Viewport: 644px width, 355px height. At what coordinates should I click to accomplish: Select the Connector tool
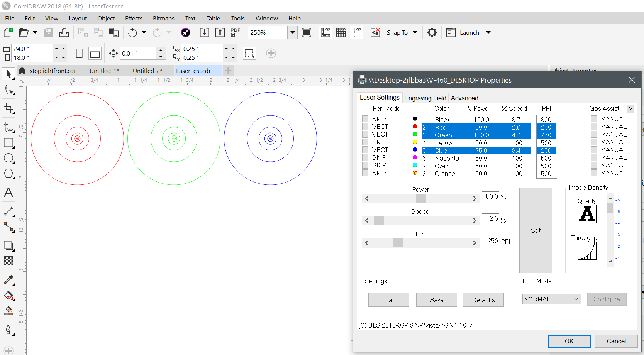(x=8, y=227)
